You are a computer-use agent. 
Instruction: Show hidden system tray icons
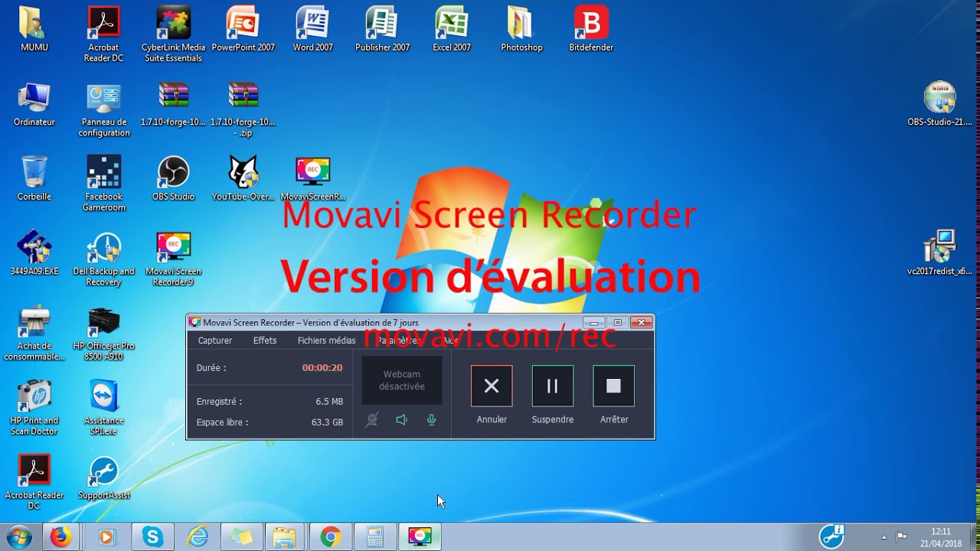click(x=884, y=537)
